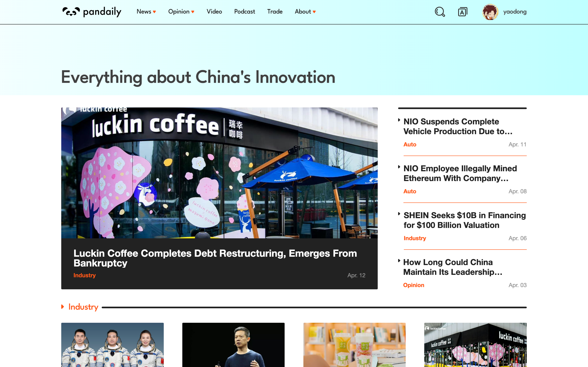Open the yaodong profile avatar

[x=490, y=12]
